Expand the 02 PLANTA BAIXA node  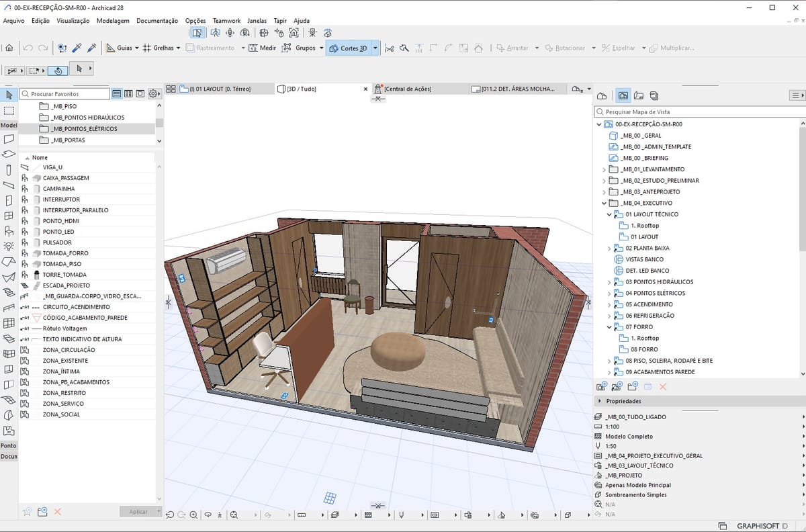coord(609,248)
